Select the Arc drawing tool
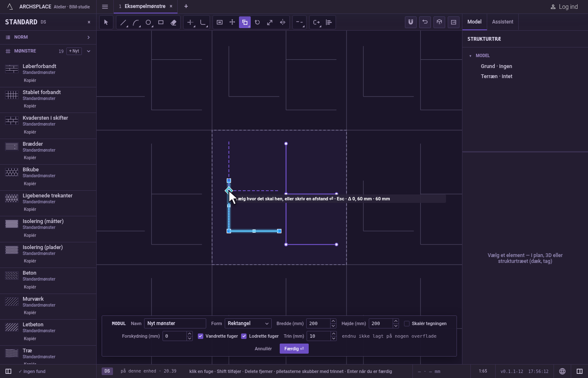This screenshot has width=588, height=378. pos(136,22)
